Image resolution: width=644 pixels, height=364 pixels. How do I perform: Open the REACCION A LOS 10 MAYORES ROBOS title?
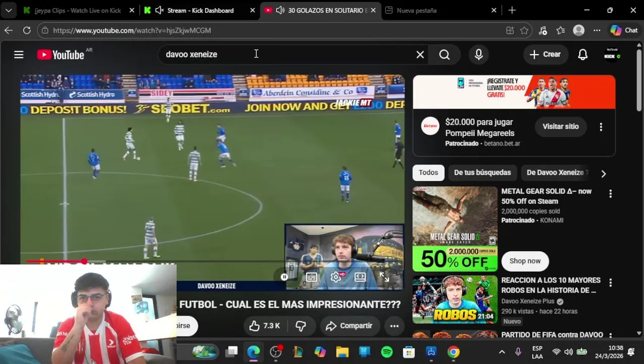tap(551, 285)
